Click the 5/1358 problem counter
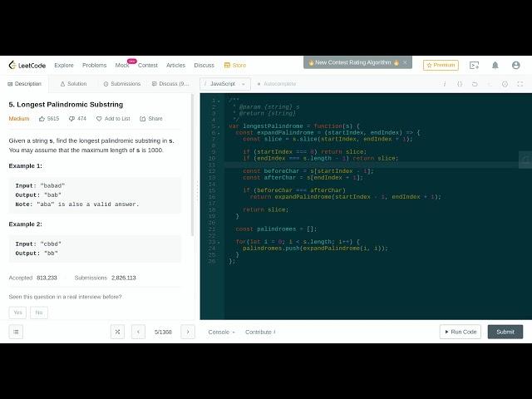Image resolution: width=532 pixels, height=399 pixels. [x=163, y=332]
